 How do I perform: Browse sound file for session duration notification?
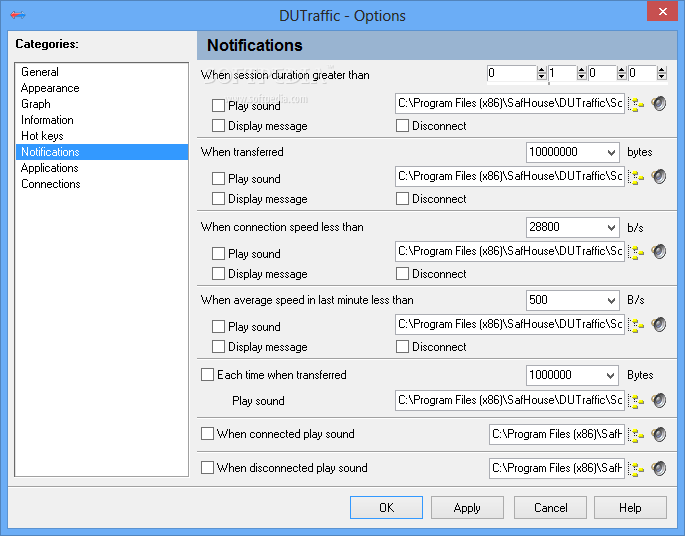tap(636, 104)
